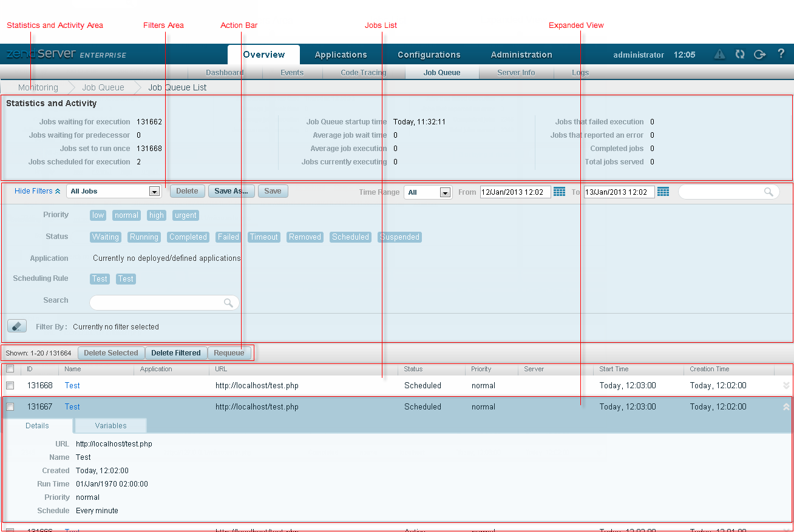Open the To date calendar picker icon
The height and width of the screenshot is (532, 794).
tap(663, 192)
